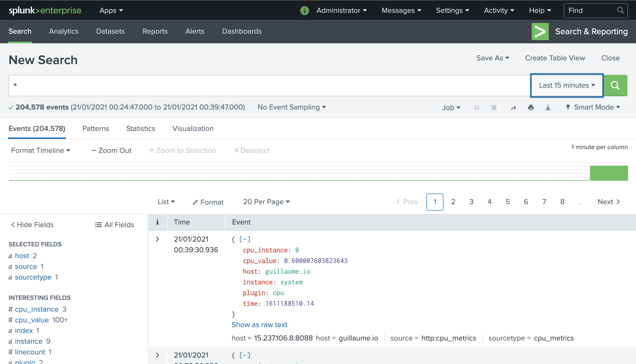Open the linecount interesting field

coord(30,352)
